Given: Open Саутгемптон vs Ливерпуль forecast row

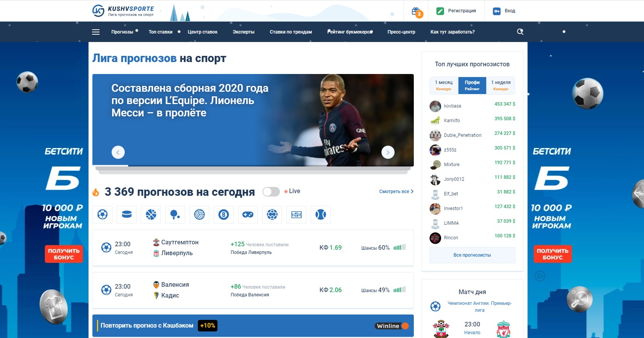Looking at the screenshot, I should click(x=253, y=248).
